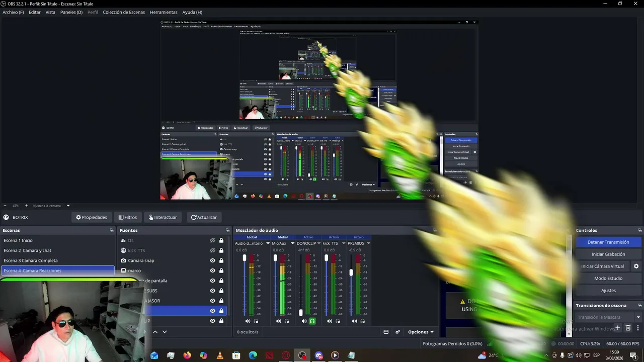Open Ajustes from the Controles panel
The height and width of the screenshot is (362, 644).
point(608,291)
